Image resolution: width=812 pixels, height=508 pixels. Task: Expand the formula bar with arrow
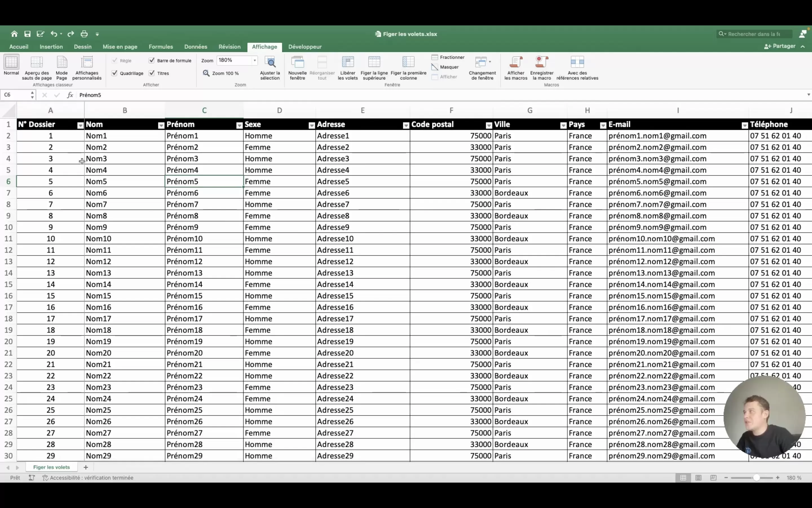click(809, 95)
